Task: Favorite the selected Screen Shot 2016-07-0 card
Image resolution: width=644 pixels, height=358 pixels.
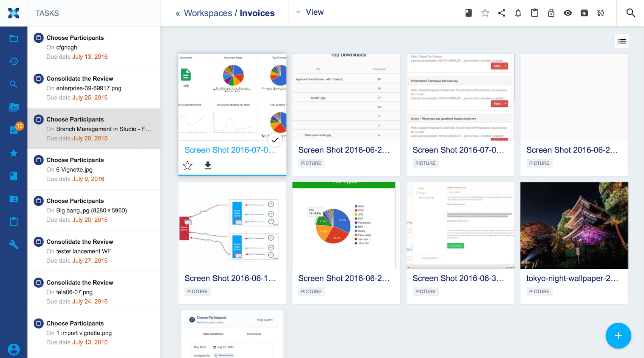Action: [188, 165]
